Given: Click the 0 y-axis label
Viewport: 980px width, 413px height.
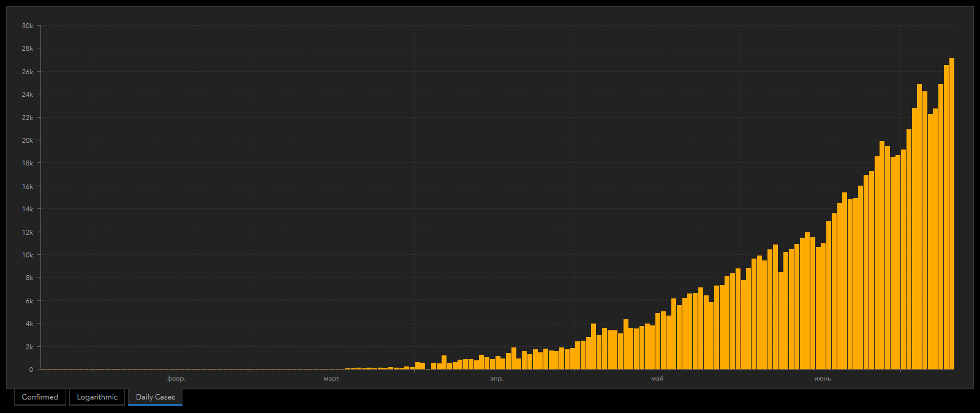Looking at the screenshot, I should [x=31, y=369].
